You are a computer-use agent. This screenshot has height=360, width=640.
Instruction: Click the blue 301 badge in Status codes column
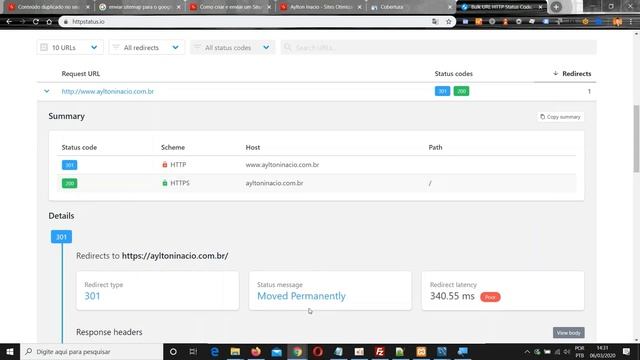tap(442, 91)
